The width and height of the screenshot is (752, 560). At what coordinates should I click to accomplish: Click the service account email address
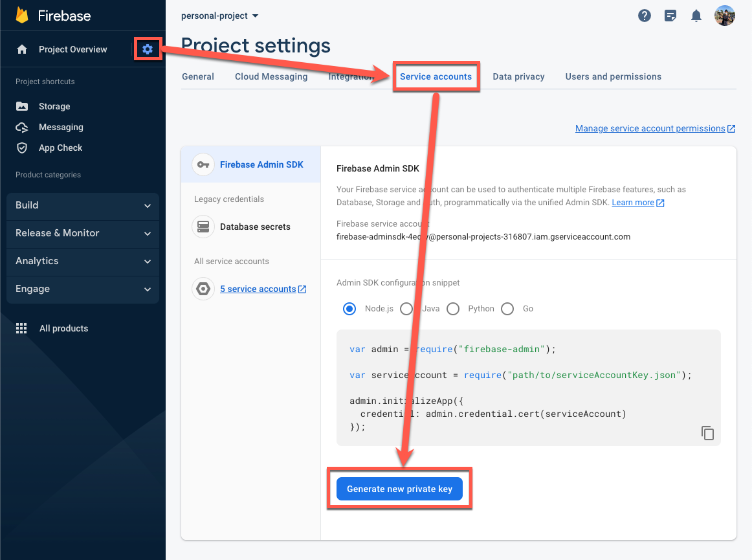(483, 236)
